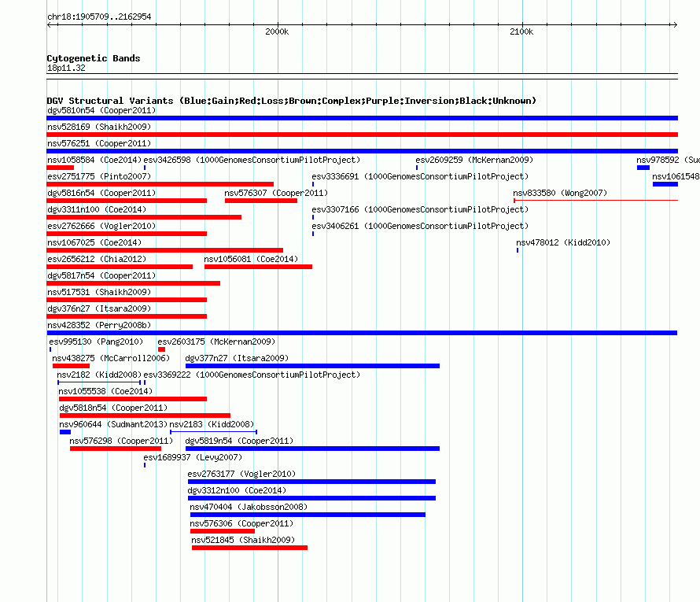
Task: Click esv3369222 variant label
Action: (252, 375)
